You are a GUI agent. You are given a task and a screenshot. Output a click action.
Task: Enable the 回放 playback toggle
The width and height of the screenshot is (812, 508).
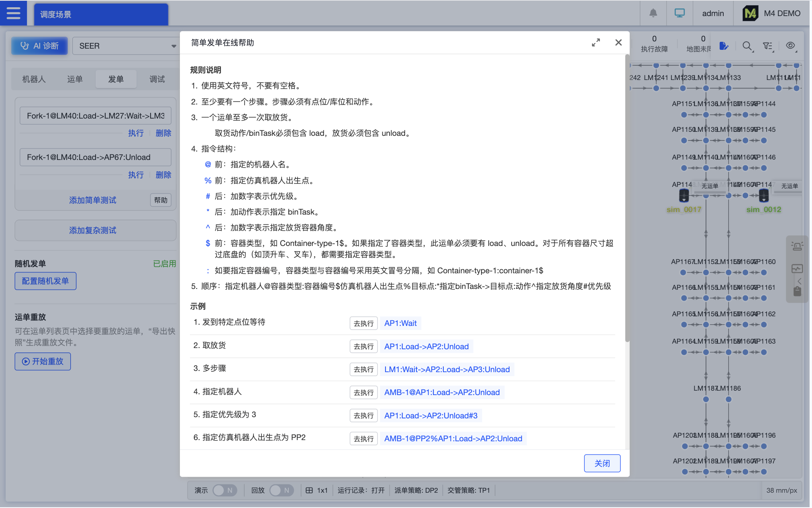(282, 490)
